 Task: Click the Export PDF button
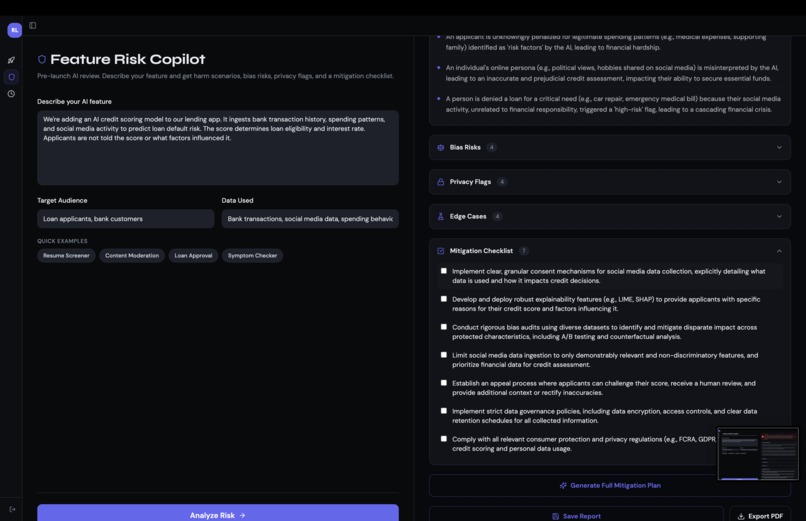pyautogui.click(x=760, y=514)
